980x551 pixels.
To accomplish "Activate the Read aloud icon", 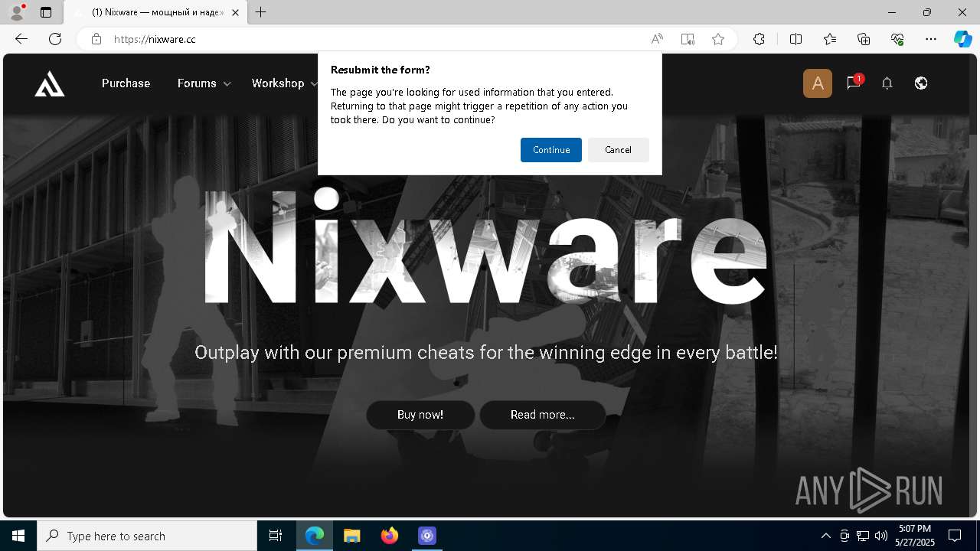I will click(x=657, y=39).
